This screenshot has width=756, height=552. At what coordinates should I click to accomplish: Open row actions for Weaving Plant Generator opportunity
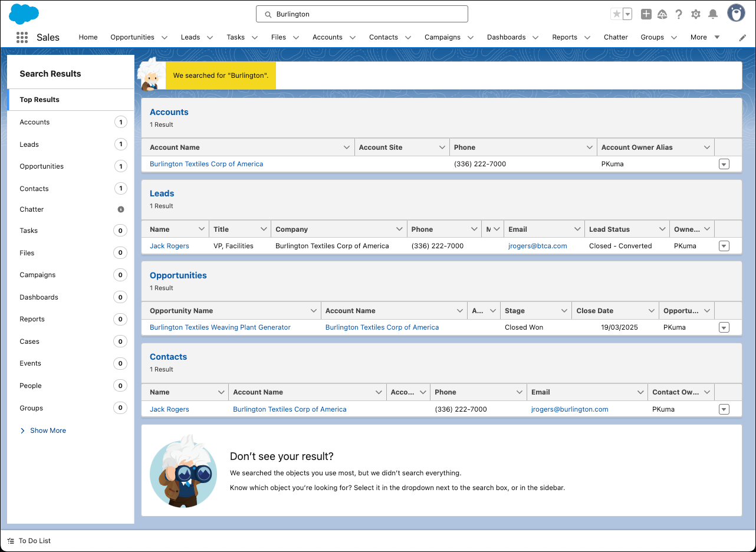[x=724, y=328]
